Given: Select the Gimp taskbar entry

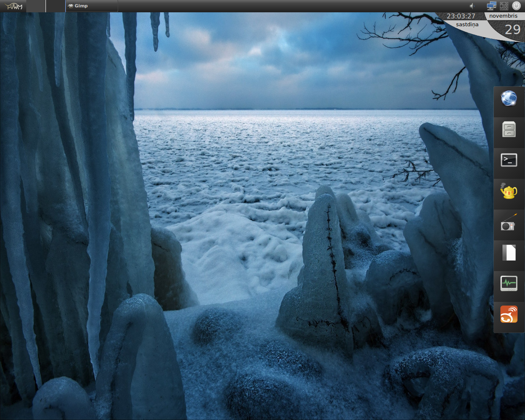Looking at the screenshot, I should 91,6.
